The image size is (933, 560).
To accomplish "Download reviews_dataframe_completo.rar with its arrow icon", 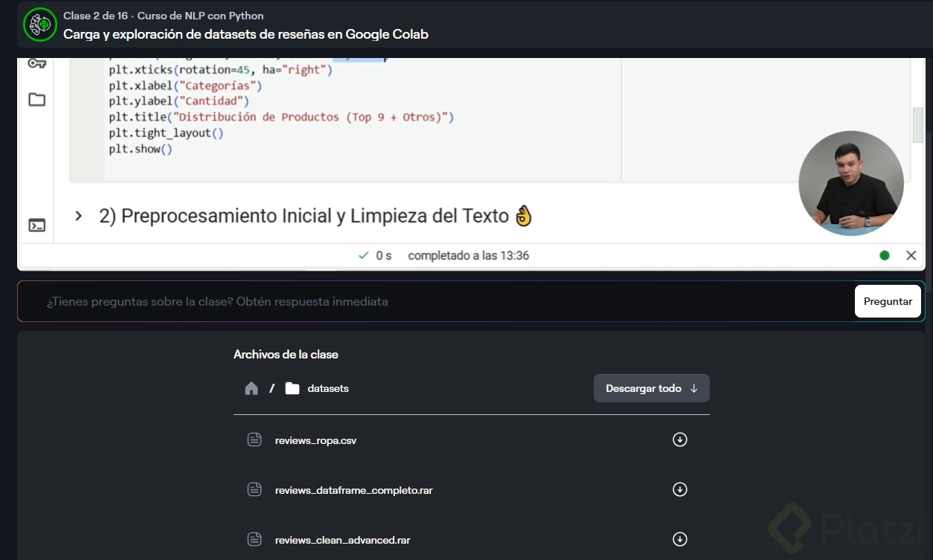I will point(679,489).
